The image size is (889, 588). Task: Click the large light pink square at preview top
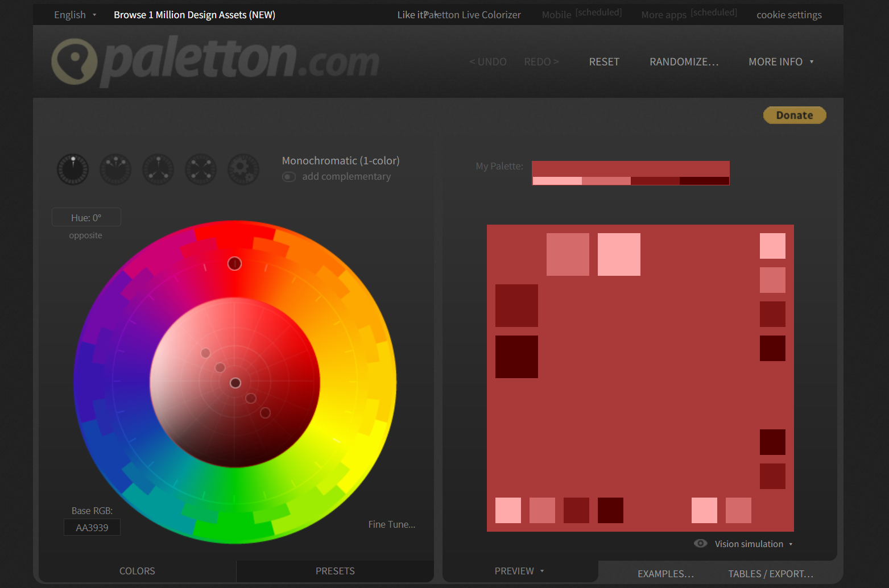point(619,254)
